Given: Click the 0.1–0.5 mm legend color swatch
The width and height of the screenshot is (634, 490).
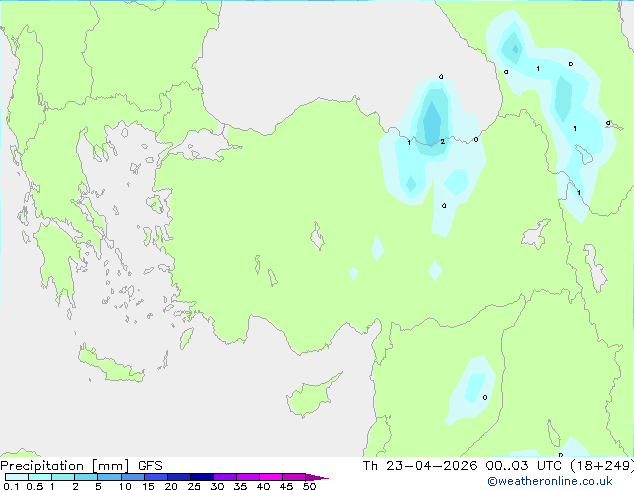Looking at the screenshot, I should [17, 477].
